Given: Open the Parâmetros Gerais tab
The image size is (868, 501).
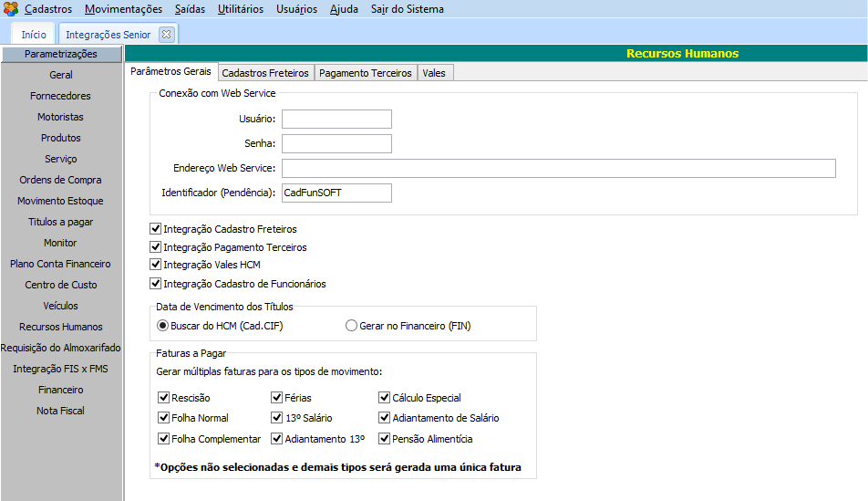Looking at the screenshot, I should pos(171,71).
